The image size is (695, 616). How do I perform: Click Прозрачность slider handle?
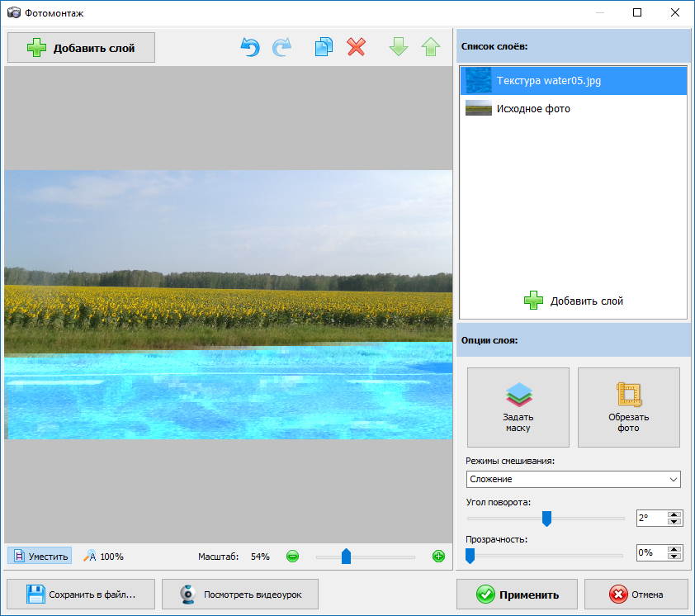(470, 556)
